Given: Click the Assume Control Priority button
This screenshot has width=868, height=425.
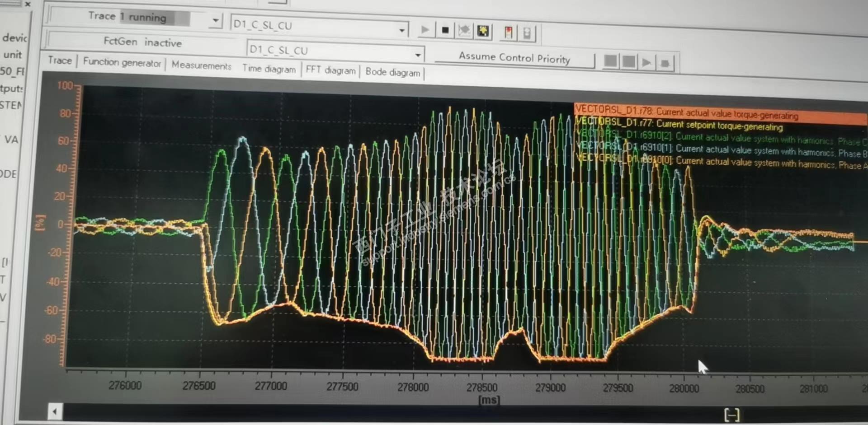Looking at the screenshot, I should (x=514, y=58).
